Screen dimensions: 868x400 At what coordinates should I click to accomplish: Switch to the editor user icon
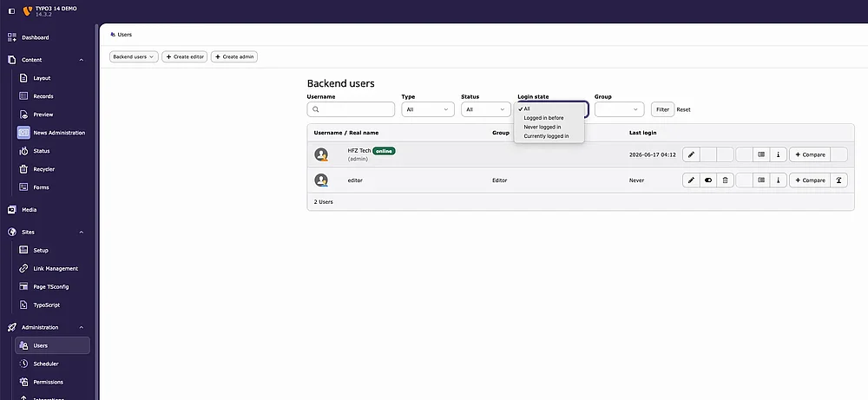839,180
